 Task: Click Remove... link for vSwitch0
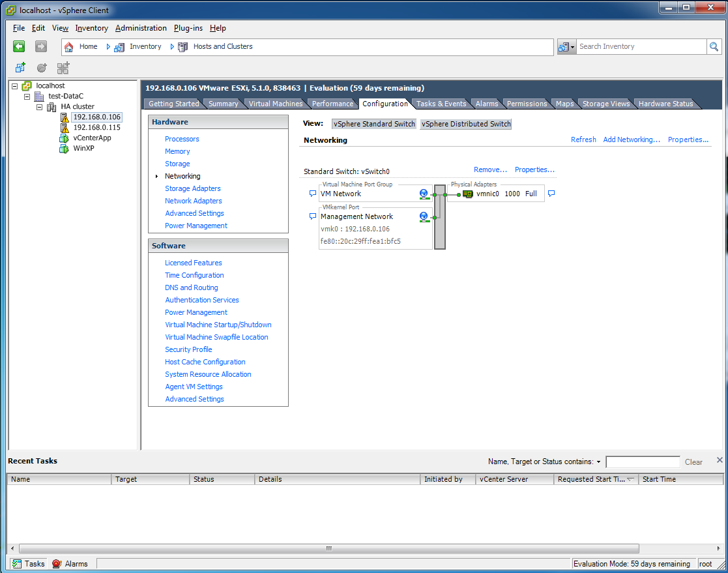[490, 170]
